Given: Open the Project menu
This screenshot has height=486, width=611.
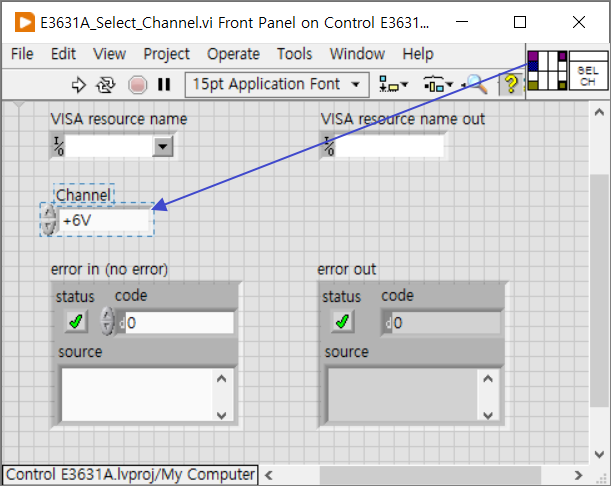Looking at the screenshot, I should [x=166, y=54].
